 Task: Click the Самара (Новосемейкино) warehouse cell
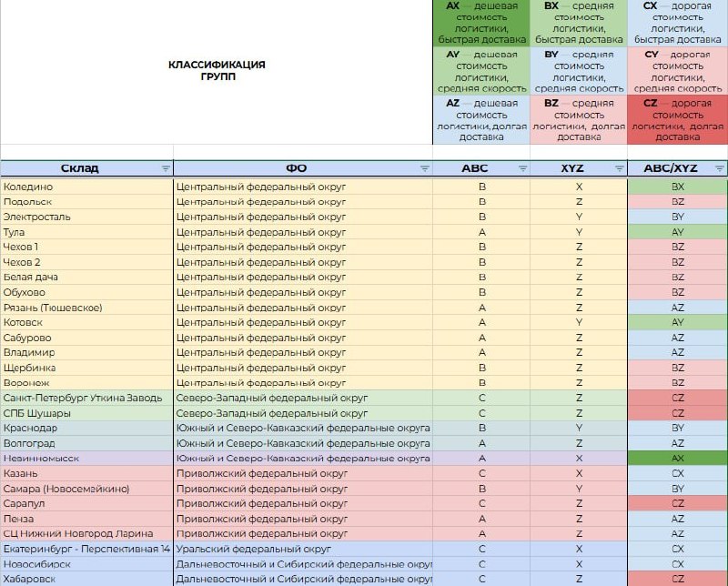86,489
